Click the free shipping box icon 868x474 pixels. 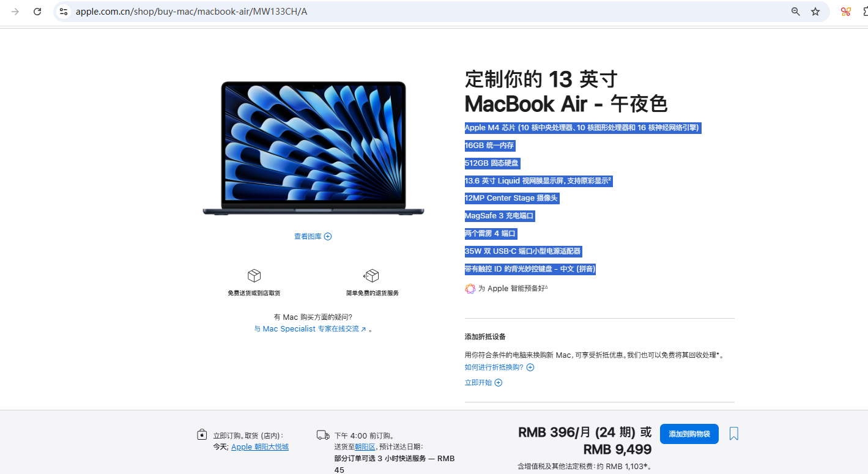coord(254,276)
